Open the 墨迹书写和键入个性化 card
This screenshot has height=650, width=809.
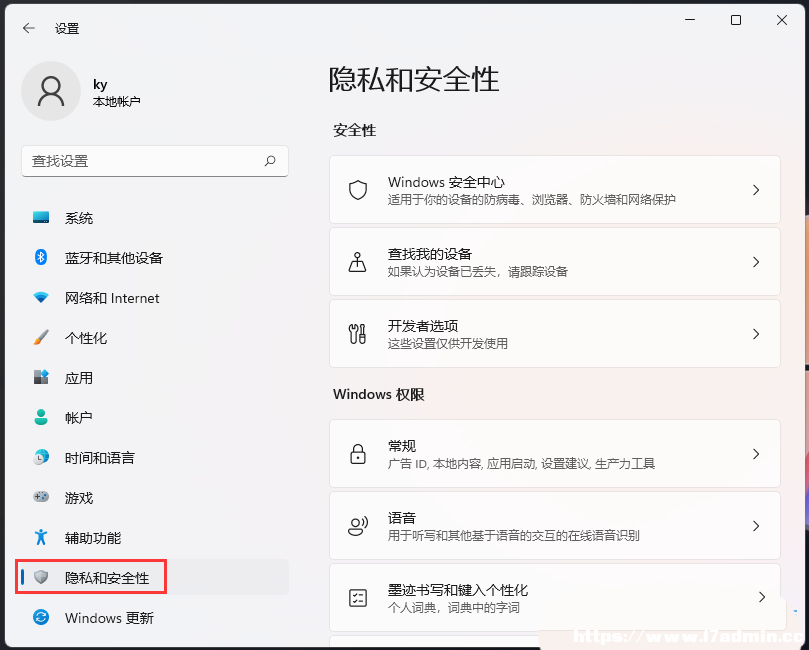(x=555, y=597)
